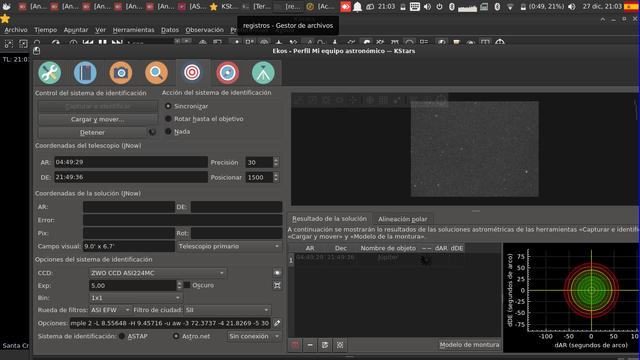Click the edit options pencil icon
The height and width of the screenshot is (360, 640).
[277, 323]
